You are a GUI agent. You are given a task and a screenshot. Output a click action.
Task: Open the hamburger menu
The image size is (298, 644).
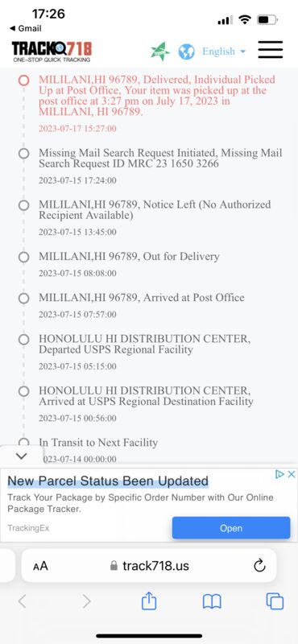pyautogui.click(x=270, y=50)
